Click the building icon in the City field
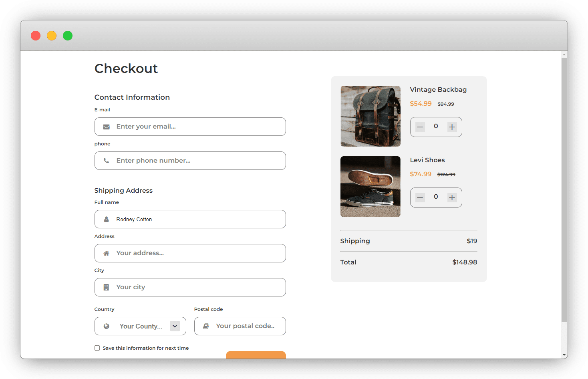Image resolution: width=588 pixels, height=379 pixels. click(x=106, y=287)
